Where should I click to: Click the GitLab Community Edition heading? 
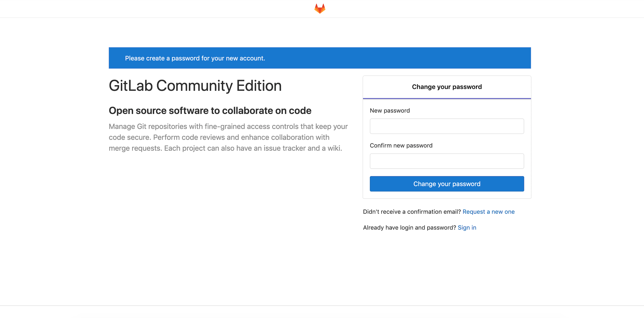[195, 86]
